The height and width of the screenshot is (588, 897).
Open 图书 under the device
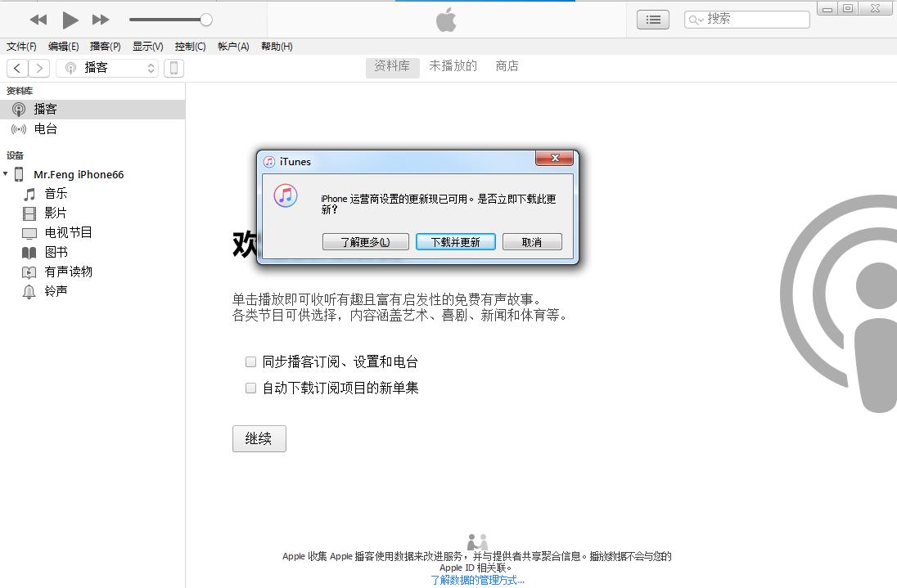56,252
